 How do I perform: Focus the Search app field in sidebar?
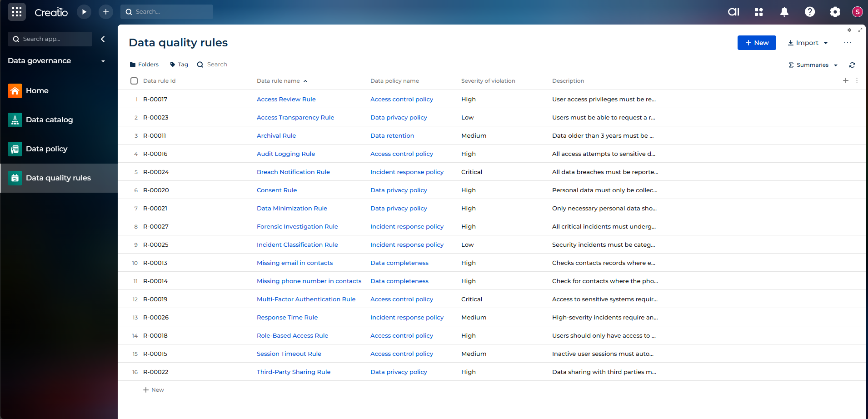[50, 39]
